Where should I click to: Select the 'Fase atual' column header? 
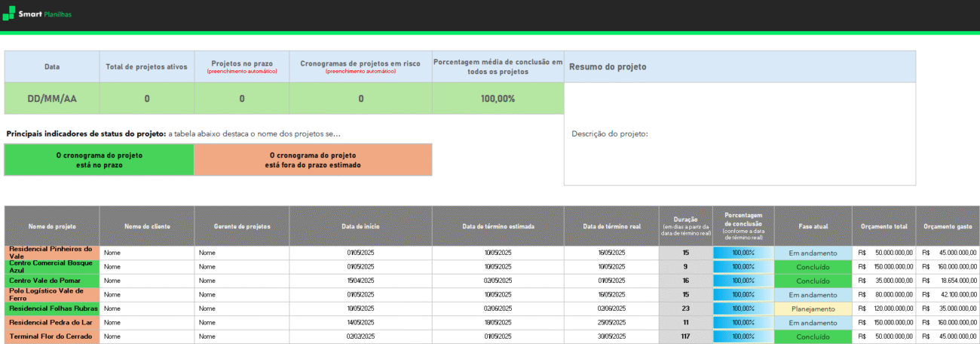[813, 226]
